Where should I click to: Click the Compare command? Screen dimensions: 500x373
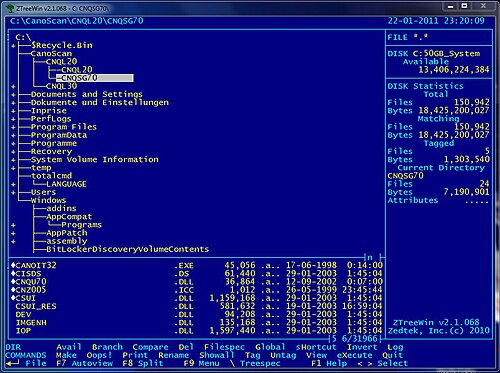tap(150, 347)
